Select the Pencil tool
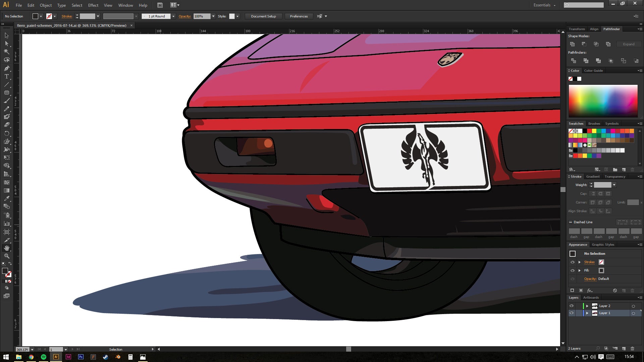 6,109
